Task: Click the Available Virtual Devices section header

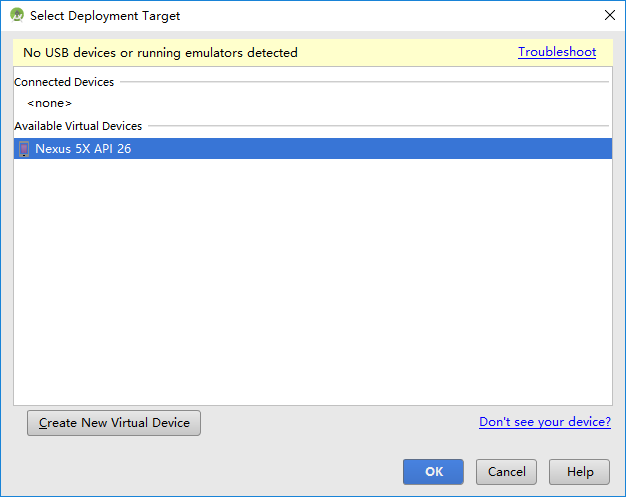Action: click(x=78, y=126)
